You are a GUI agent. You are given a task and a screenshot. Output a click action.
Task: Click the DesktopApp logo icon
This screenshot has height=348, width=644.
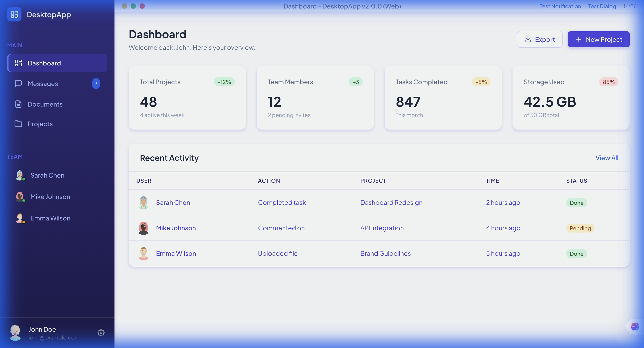coord(14,14)
